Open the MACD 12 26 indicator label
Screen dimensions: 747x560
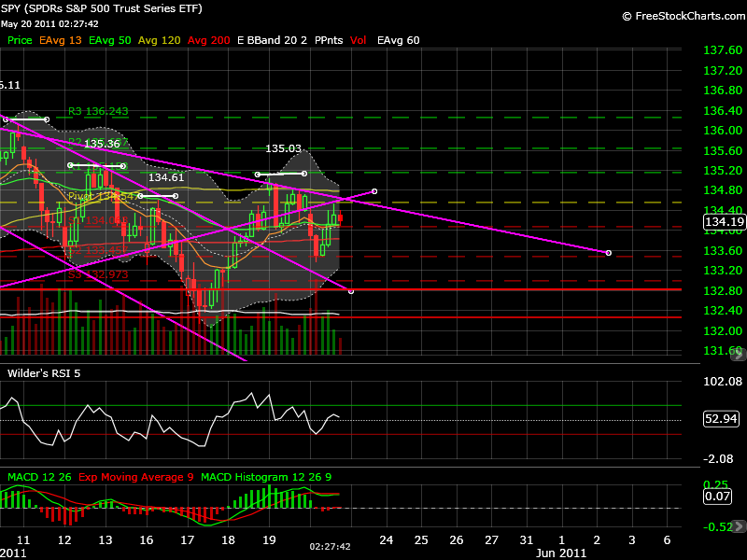pyautogui.click(x=40, y=477)
